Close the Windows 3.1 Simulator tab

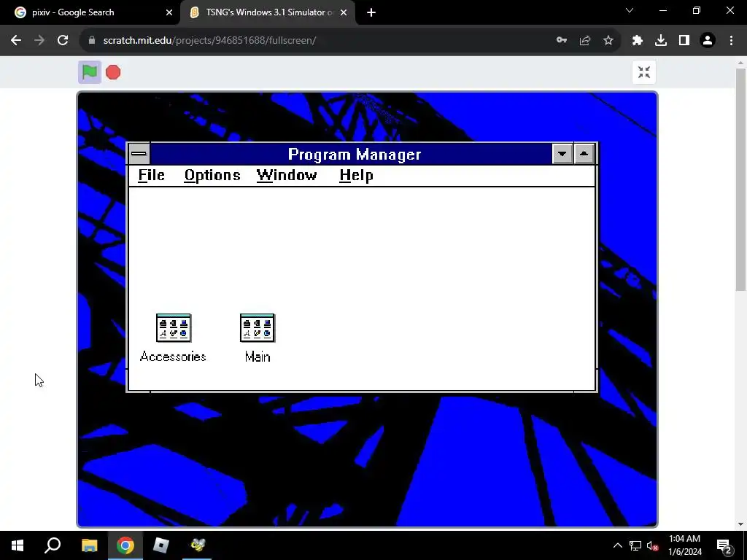click(x=344, y=12)
